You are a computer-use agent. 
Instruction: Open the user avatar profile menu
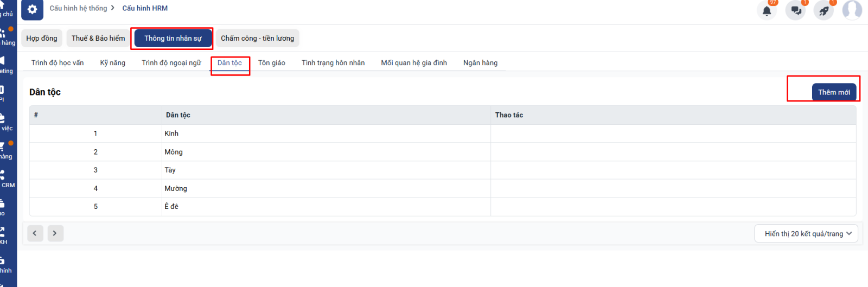(x=852, y=10)
